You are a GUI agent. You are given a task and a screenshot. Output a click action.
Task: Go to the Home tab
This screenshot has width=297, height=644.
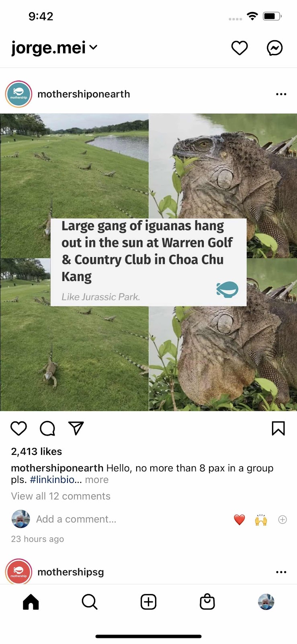(31, 602)
